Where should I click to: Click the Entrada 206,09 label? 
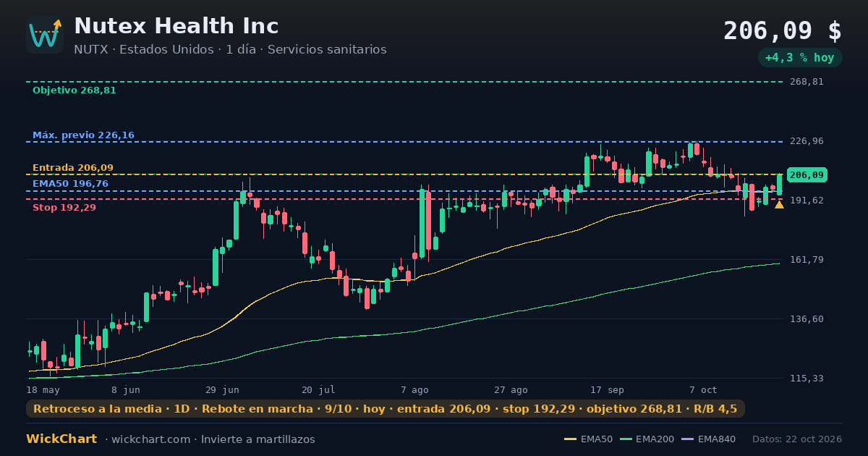(x=73, y=168)
